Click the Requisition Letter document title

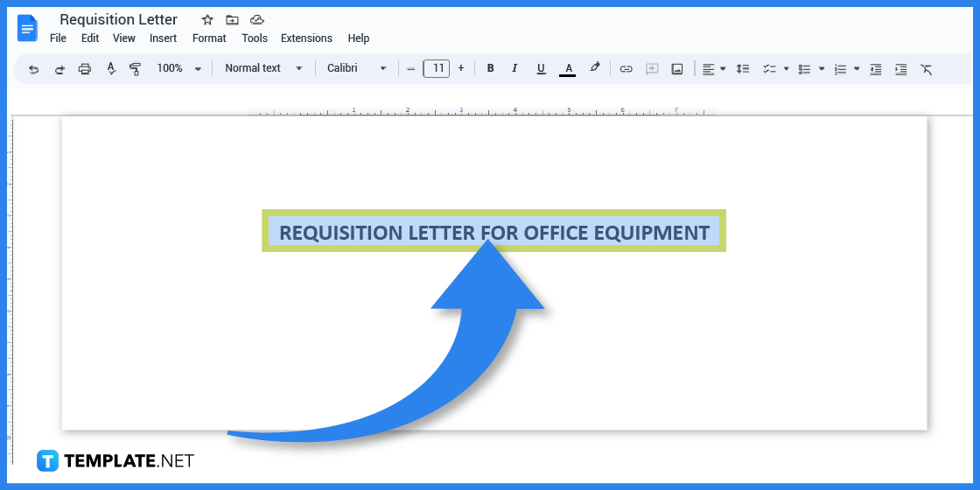pos(118,19)
